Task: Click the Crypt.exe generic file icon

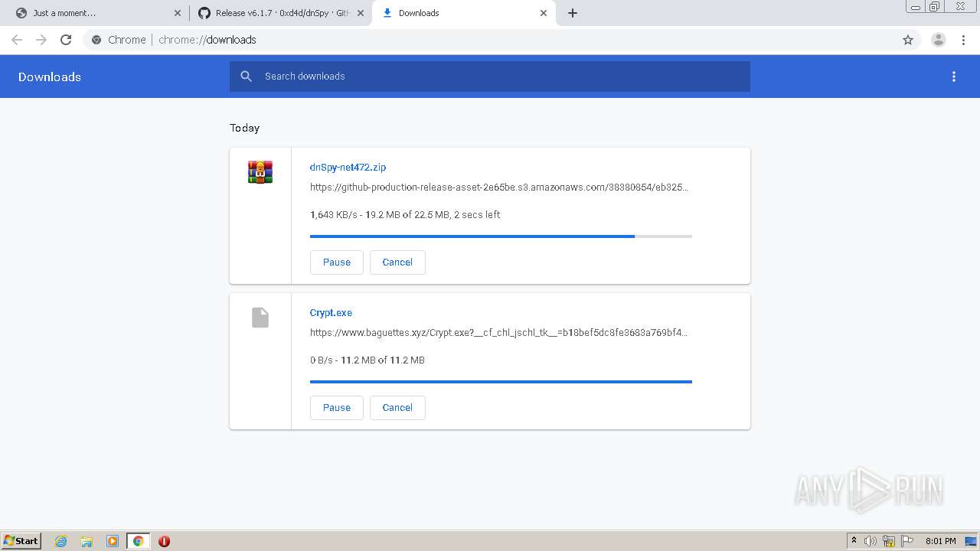Action: 260,318
